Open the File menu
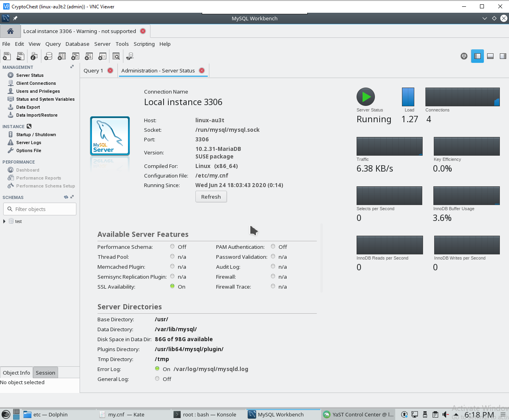The image size is (509, 420). (x=6, y=44)
